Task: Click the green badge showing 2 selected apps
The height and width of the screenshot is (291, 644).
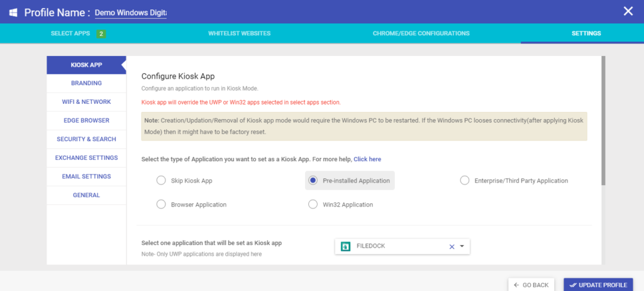Action: click(x=101, y=34)
